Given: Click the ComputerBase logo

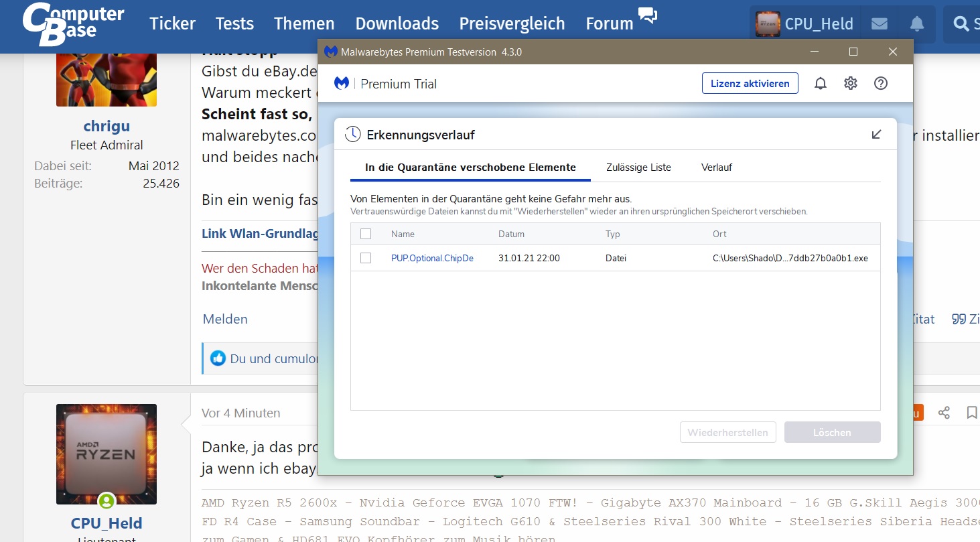Looking at the screenshot, I should 73,23.
